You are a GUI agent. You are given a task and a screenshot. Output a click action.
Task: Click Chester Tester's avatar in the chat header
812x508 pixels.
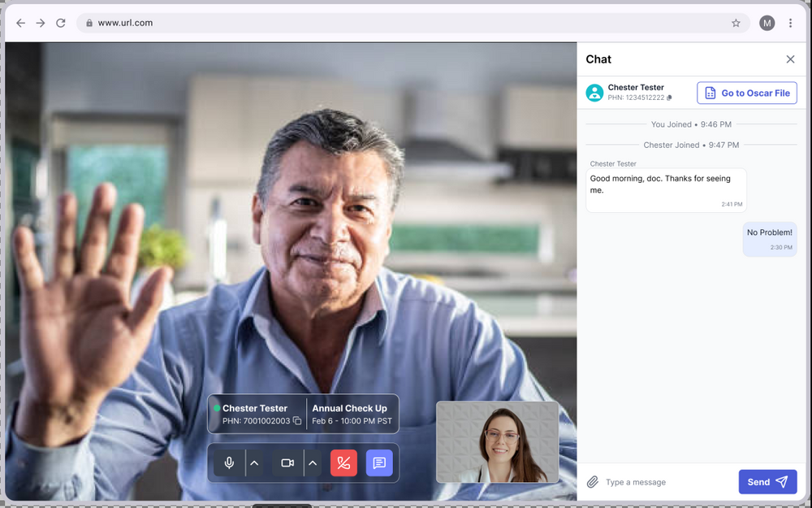point(594,93)
